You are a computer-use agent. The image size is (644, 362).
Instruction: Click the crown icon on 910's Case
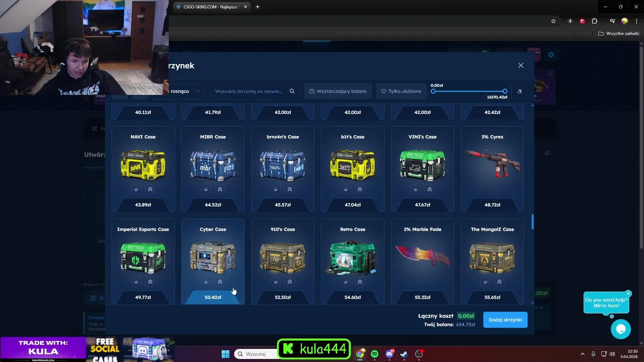click(x=276, y=282)
